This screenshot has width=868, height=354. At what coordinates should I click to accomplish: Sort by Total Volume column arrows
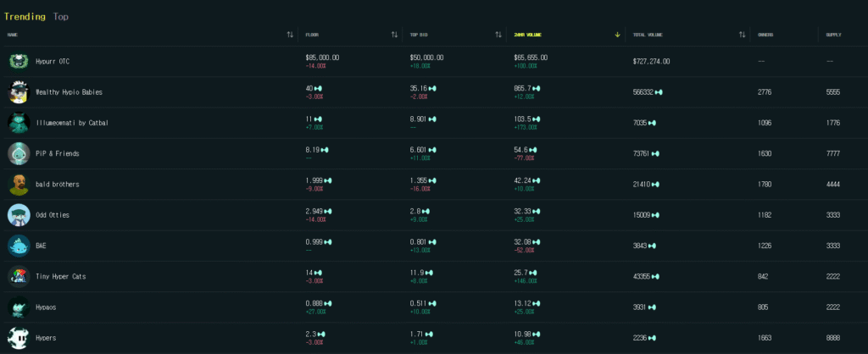pyautogui.click(x=742, y=35)
